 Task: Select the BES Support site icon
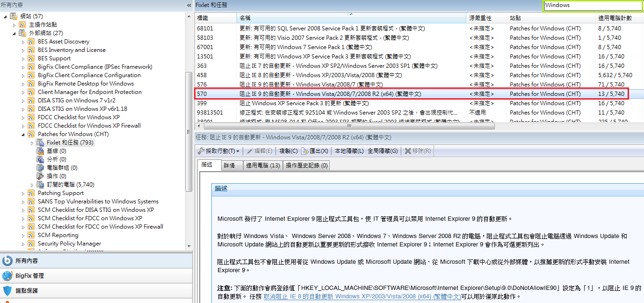(31, 58)
